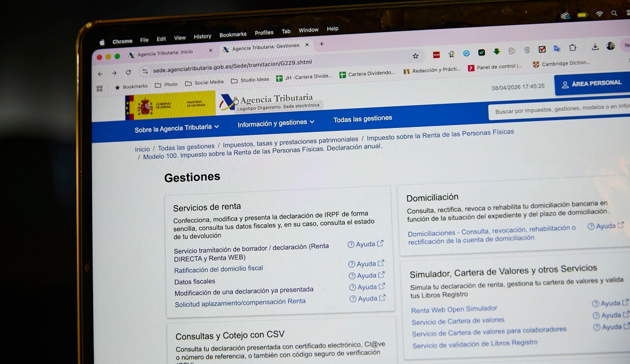Viewport: 630px width, 364px height.
Task: Click the Spotlight search icon in menu bar
Action: point(615,13)
